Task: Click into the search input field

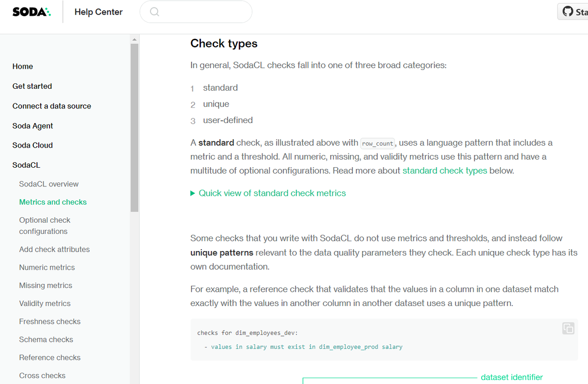Action: 196,12
